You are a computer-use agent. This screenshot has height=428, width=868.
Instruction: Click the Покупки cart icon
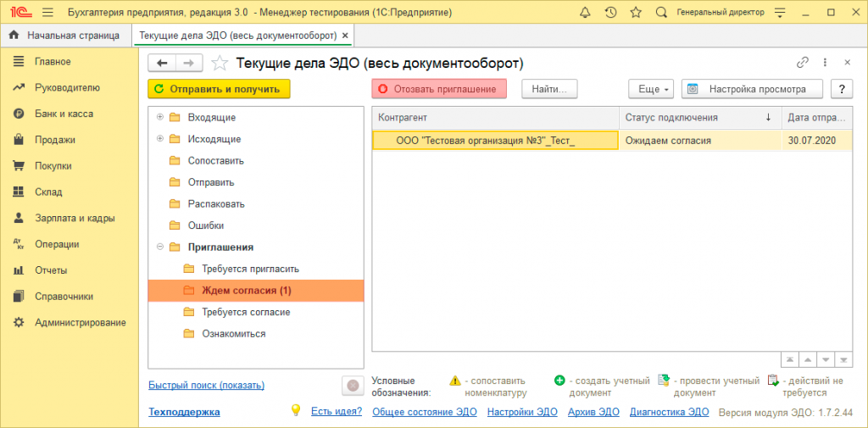coord(19,165)
